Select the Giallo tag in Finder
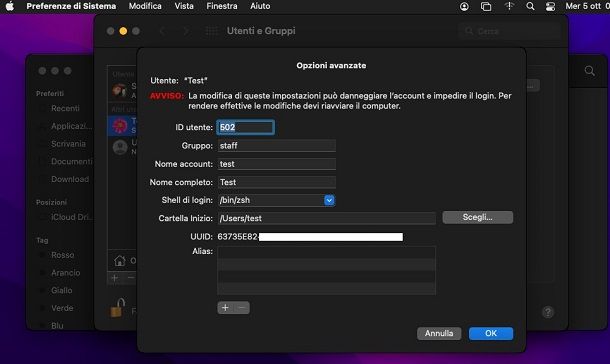This screenshot has height=364, width=610. point(61,290)
